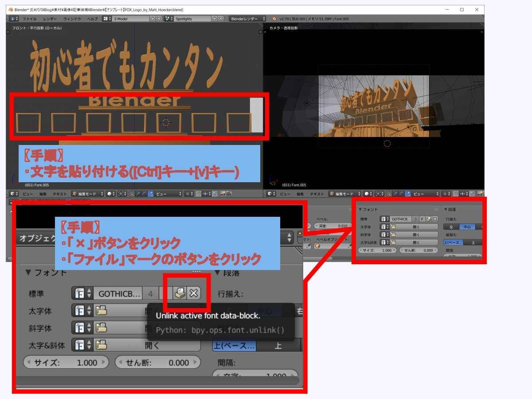Open viewport shading icon in camera viewport header
Viewport: 532px width, 399px height.
tap(368, 194)
